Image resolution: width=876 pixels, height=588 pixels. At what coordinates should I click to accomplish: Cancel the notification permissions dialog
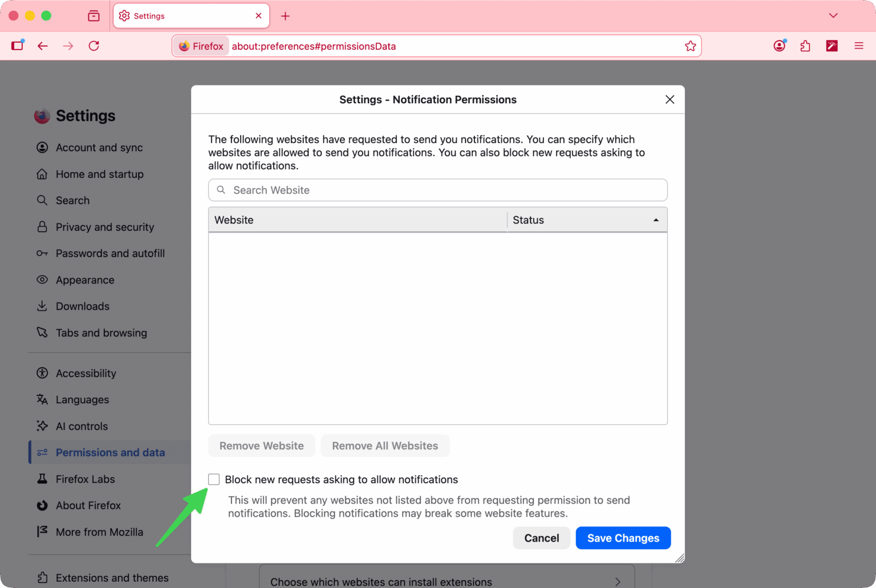542,538
